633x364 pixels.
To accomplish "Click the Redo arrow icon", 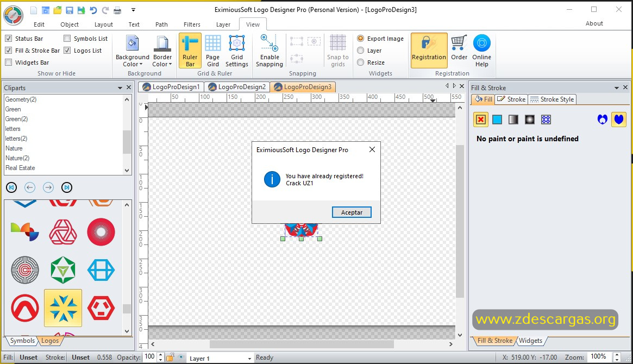I will [x=105, y=10].
